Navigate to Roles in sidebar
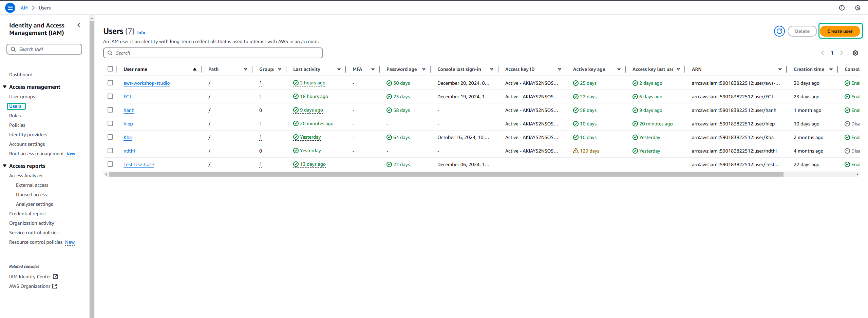The image size is (868, 318). (x=15, y=116)
